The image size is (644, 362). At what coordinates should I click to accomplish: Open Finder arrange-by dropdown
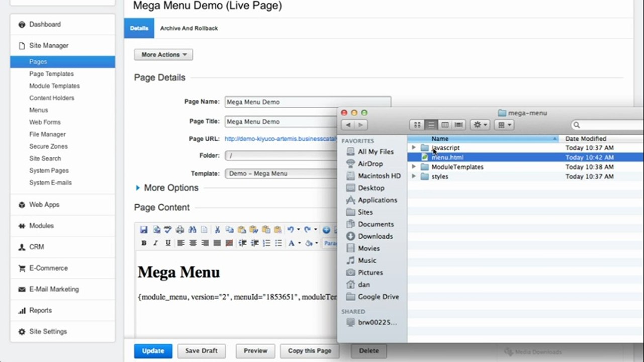(x=504, y=125)
